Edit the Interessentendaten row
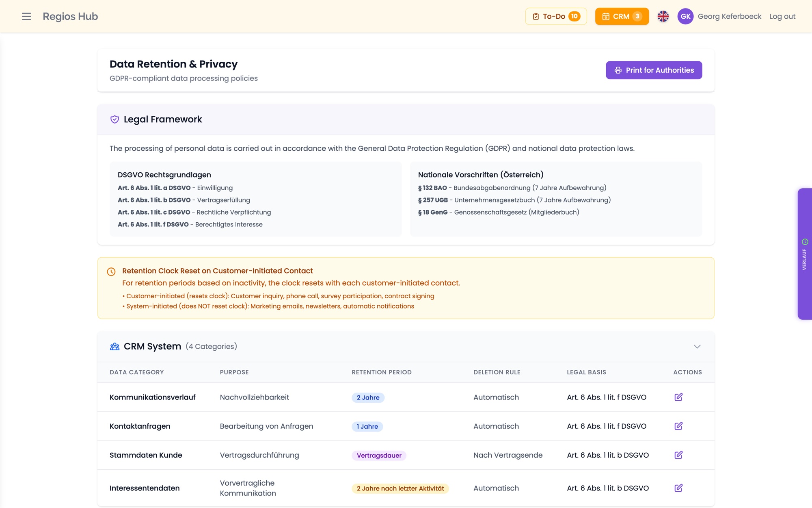The image size is (812, 508). click(678, 488)
